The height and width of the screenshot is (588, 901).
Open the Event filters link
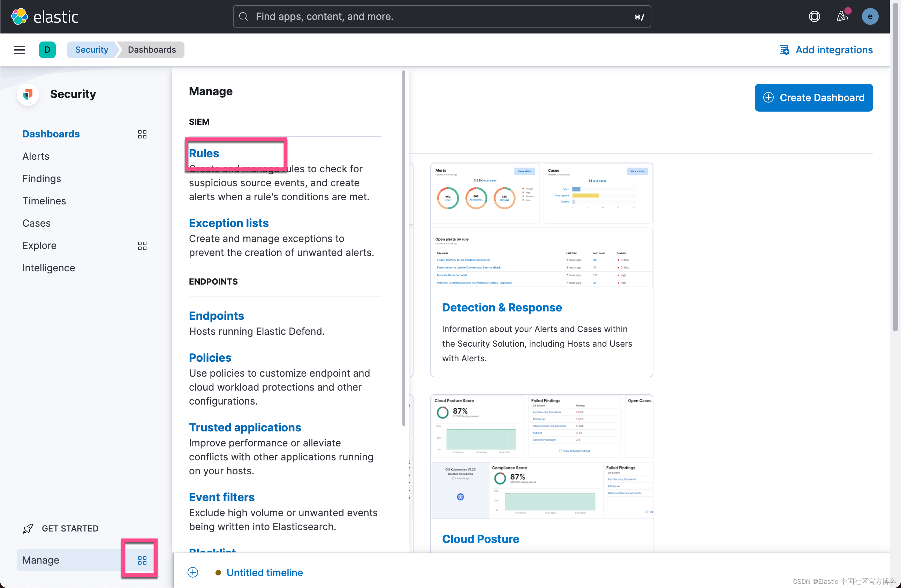tap(221, 497)
